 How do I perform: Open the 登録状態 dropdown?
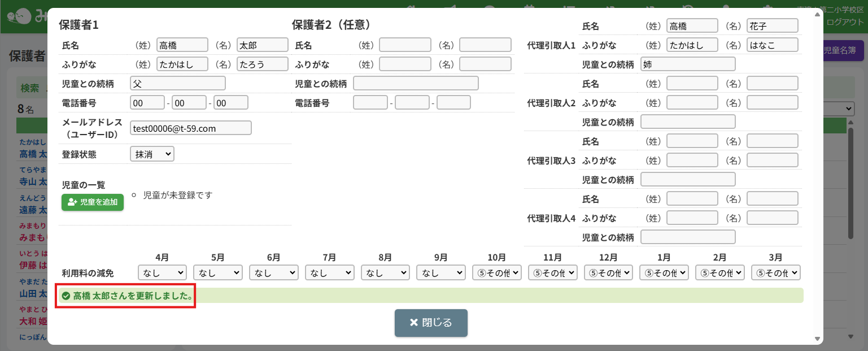point(152,154)
